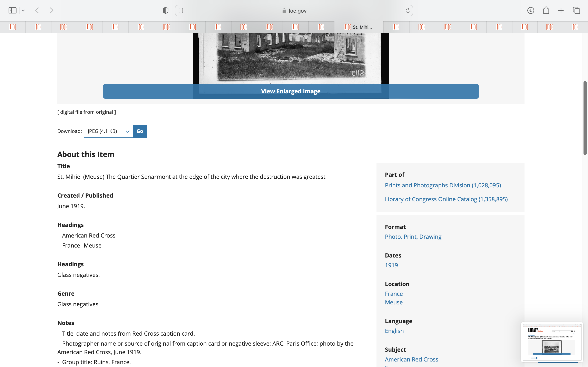Click the screenshot preview thumbnail
The height and width of the screenshot is (367, 588).
pyautogui.click(x=551, y=342)
